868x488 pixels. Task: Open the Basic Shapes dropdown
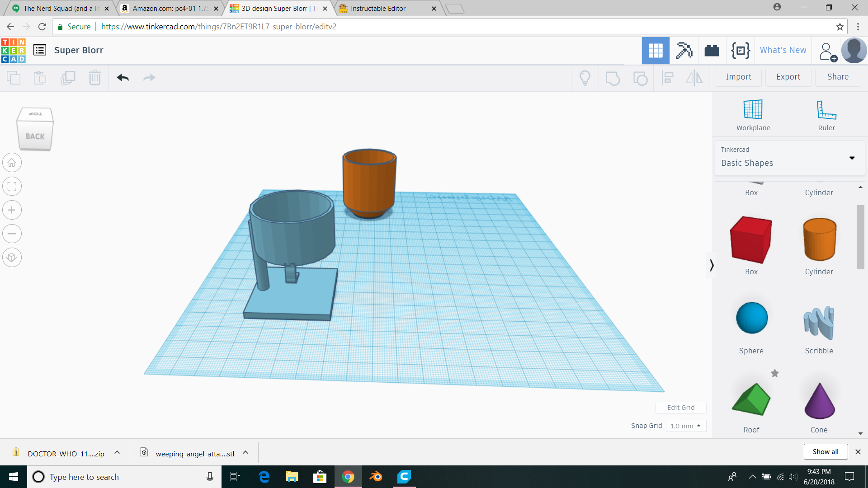click(789, 158)
